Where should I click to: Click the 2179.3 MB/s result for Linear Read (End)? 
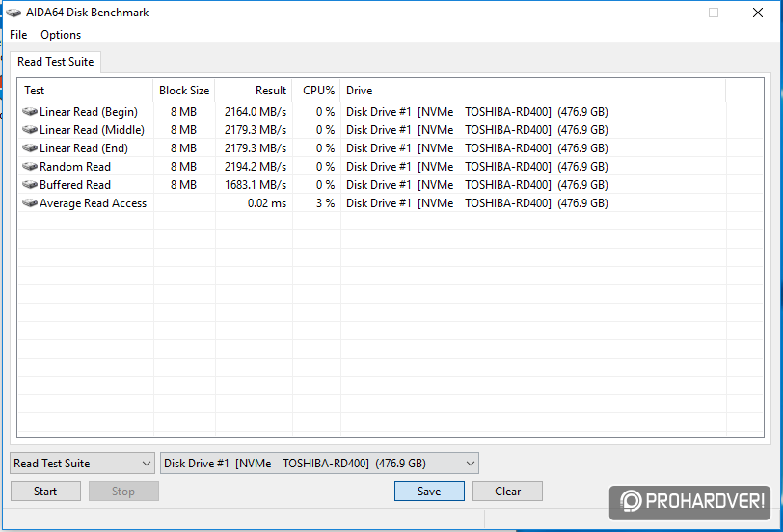(x=256, y=148)
